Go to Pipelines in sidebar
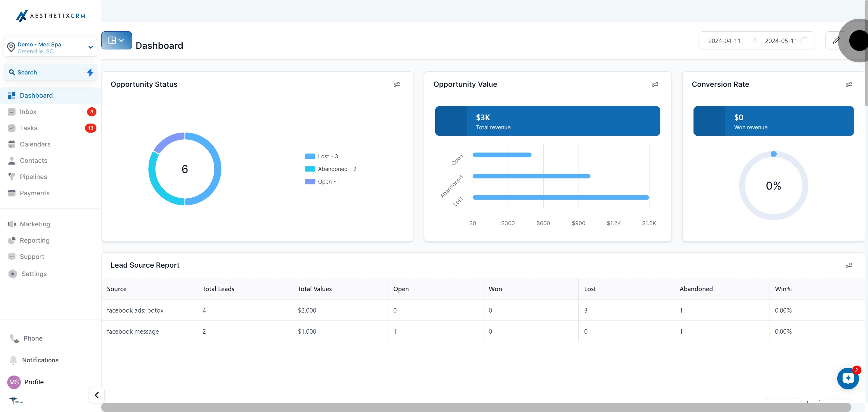 33,177
